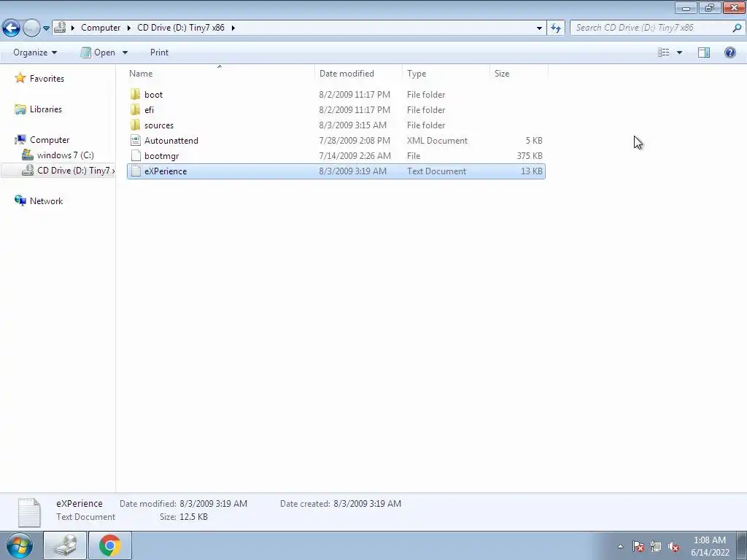Screen dimensions: 747x560
Task: Select the sources folder
Action: 336,125
